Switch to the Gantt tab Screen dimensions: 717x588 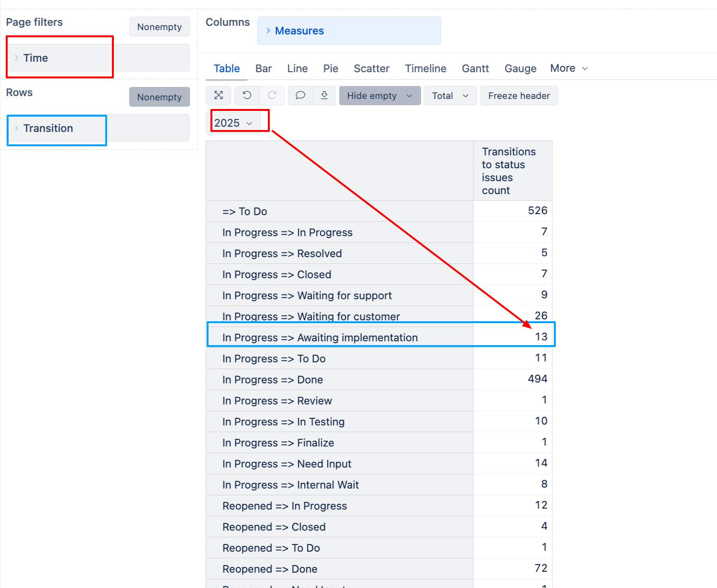tap(475, 68)
